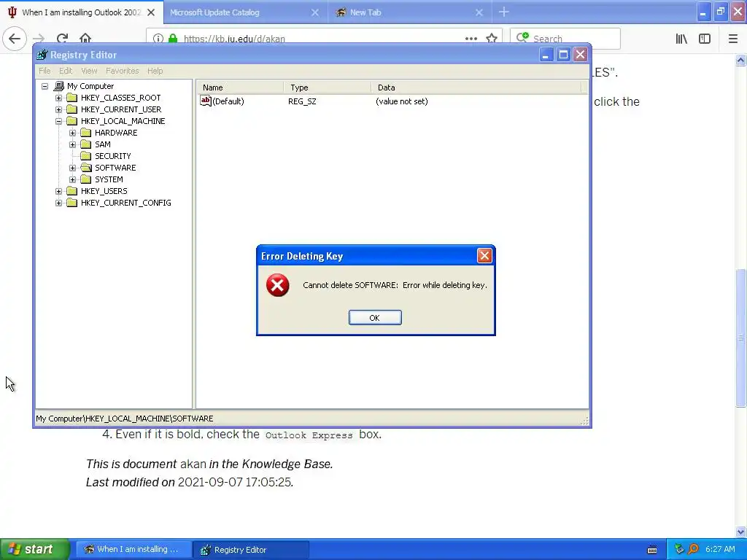Select the HKEY_LOCAL_MACHINE folder icon

[72, 121]
